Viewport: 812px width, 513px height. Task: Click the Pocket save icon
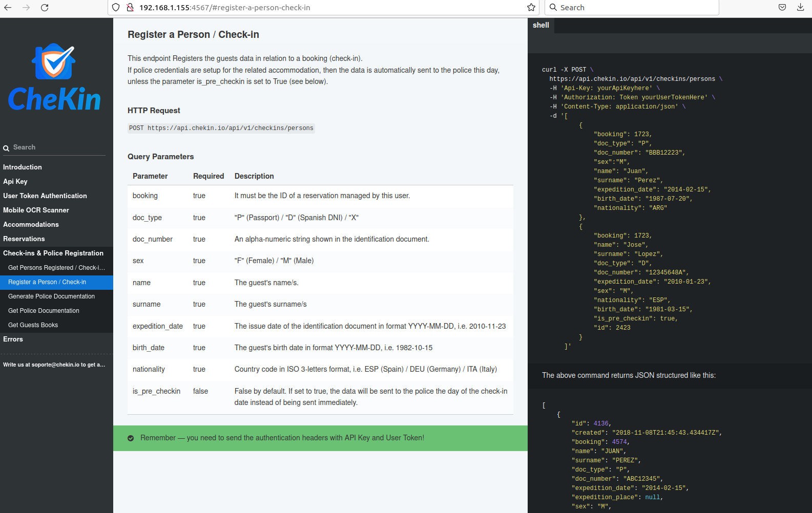782,8
